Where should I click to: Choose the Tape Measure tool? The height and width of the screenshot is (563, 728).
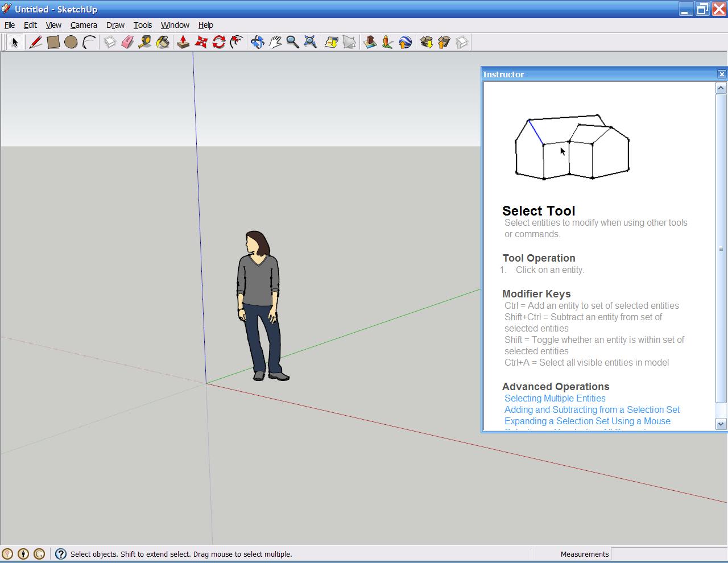pos(145,42)
